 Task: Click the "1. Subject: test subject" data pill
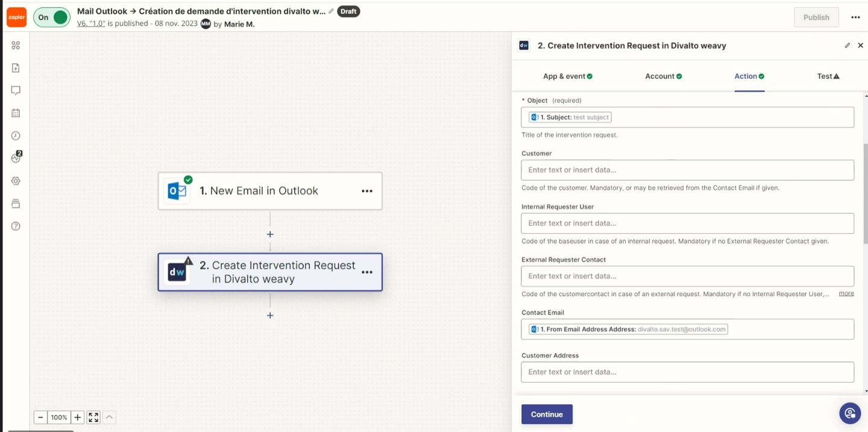point(570,117)
